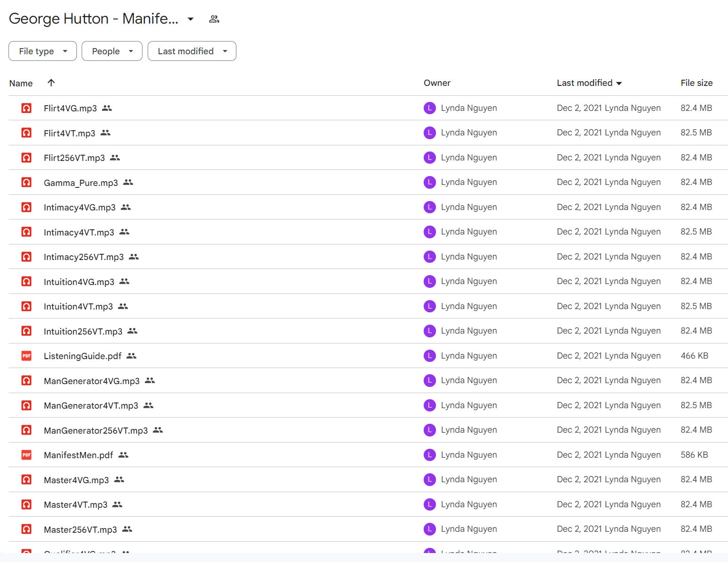Open the File type filter dropdown

click(x=42, y=51)
